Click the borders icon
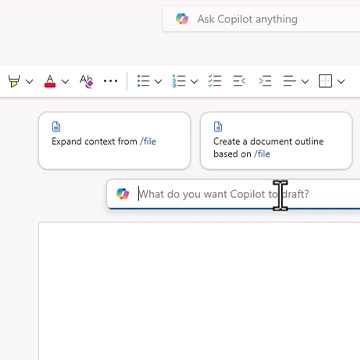This screenshot has height=360, width=360. tap(325, 81)
